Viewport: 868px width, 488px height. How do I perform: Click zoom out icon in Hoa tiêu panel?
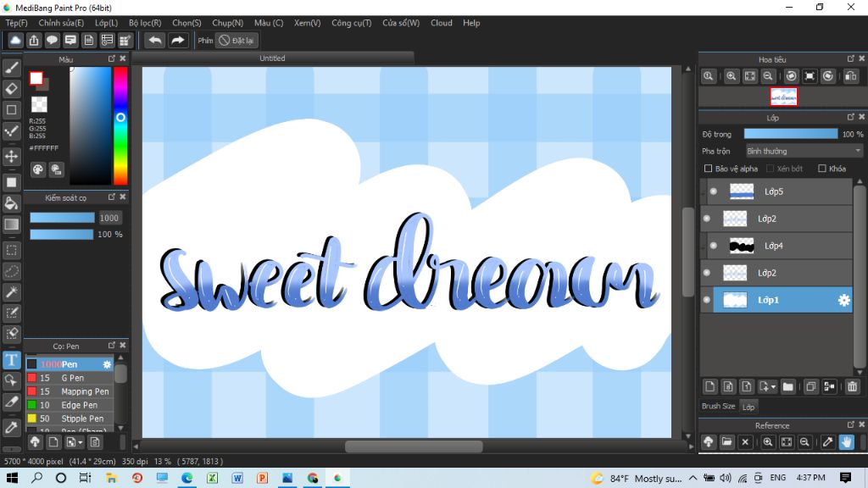click(x=768, y=76)
